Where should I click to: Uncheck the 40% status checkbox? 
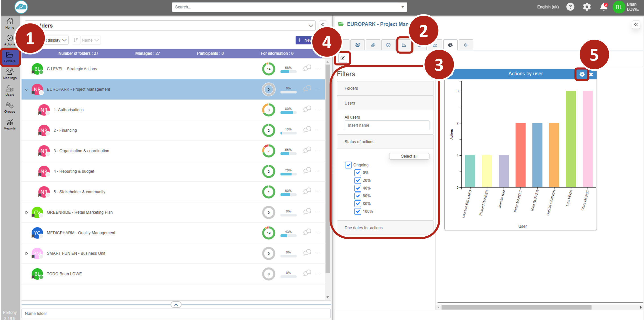coord(358,188)
